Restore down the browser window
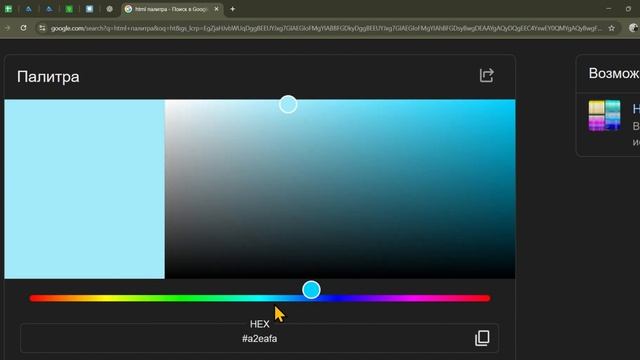640x360 pixels. (628, 9)
